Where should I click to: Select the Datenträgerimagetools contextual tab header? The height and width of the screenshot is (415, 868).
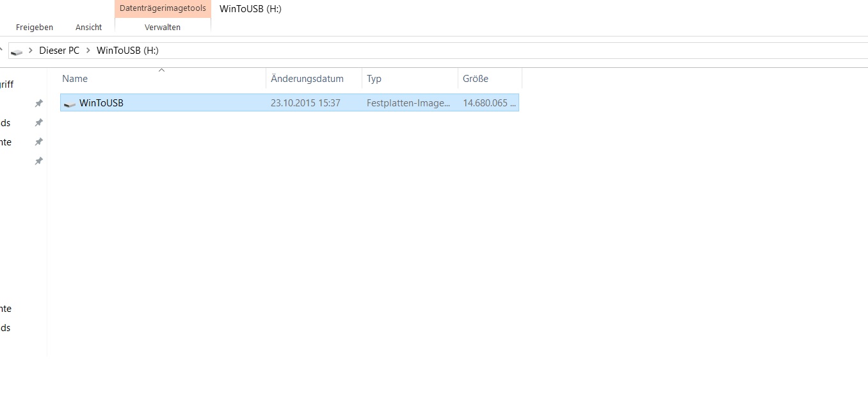coord(163,8)
